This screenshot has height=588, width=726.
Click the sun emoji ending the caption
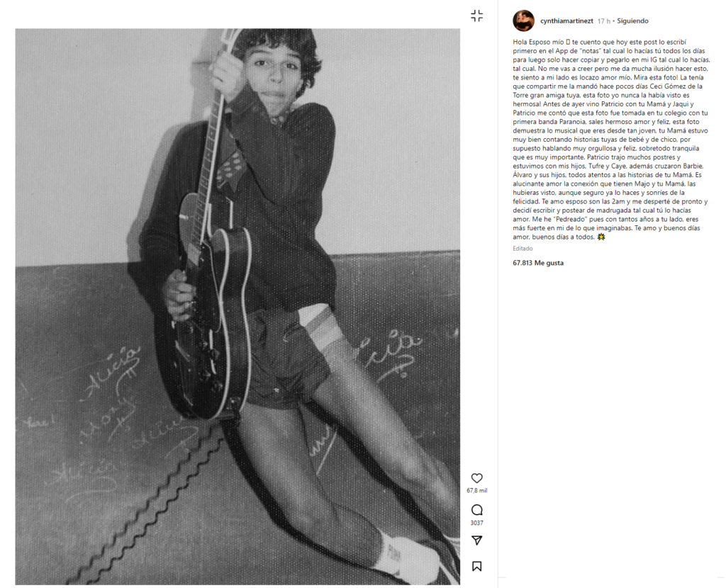tap(601, 237)
